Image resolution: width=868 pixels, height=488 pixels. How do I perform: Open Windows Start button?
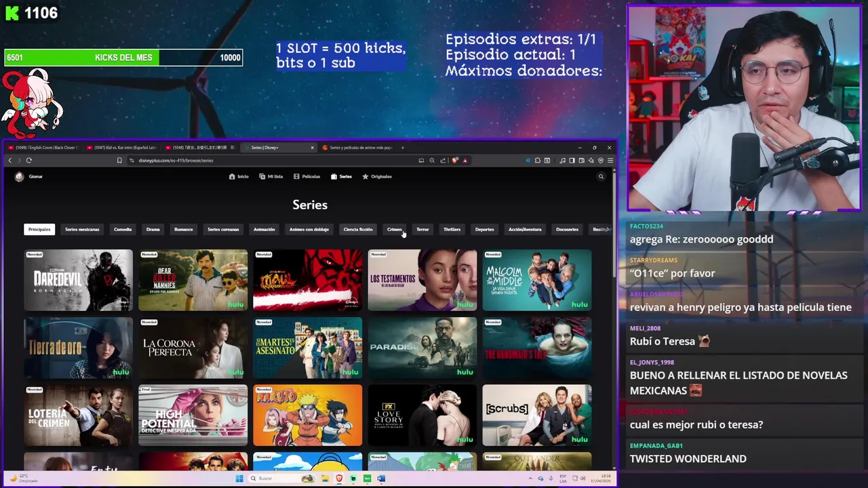pyautogui.click(x=239, y=479)
